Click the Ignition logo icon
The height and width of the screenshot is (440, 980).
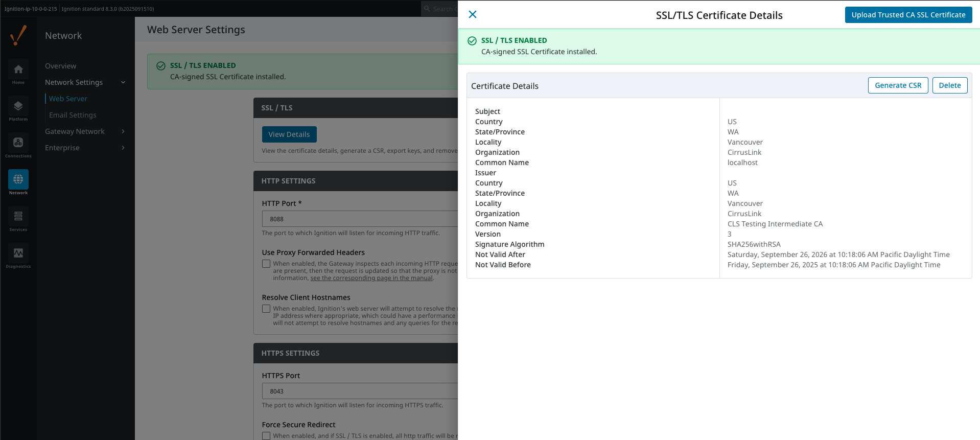tap(18, 36)
